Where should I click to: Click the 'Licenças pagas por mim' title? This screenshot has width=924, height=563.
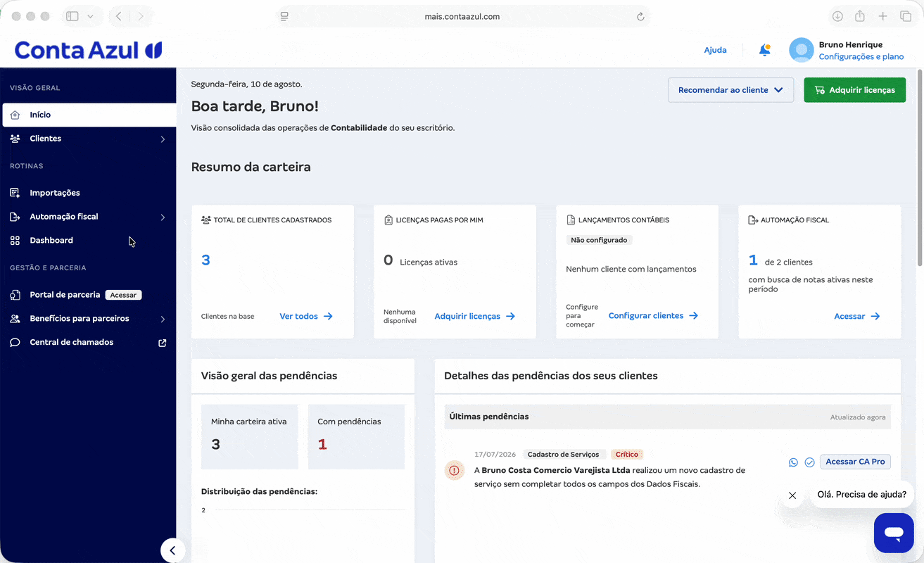(x=440, y=220)
